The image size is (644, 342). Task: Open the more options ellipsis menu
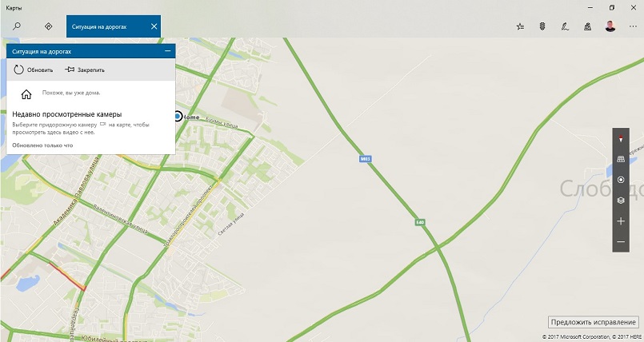(633, 26)
